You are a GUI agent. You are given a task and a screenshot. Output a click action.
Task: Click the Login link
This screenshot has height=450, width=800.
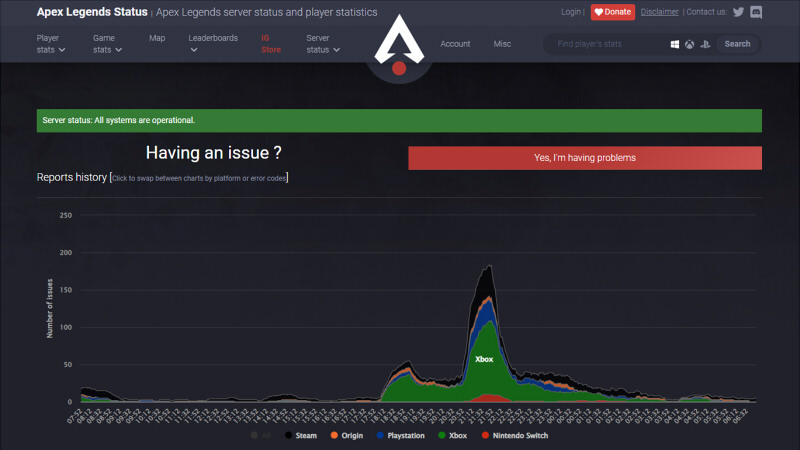click(571, 12)
